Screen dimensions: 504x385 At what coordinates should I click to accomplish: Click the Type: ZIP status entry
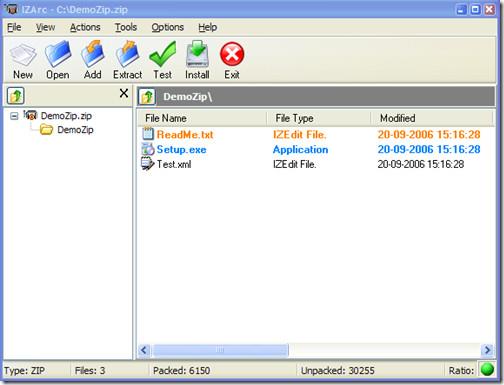24,370
